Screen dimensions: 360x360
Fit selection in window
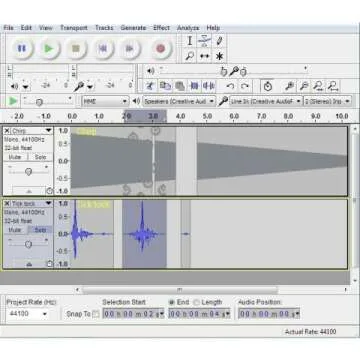(x=318, y=86)
